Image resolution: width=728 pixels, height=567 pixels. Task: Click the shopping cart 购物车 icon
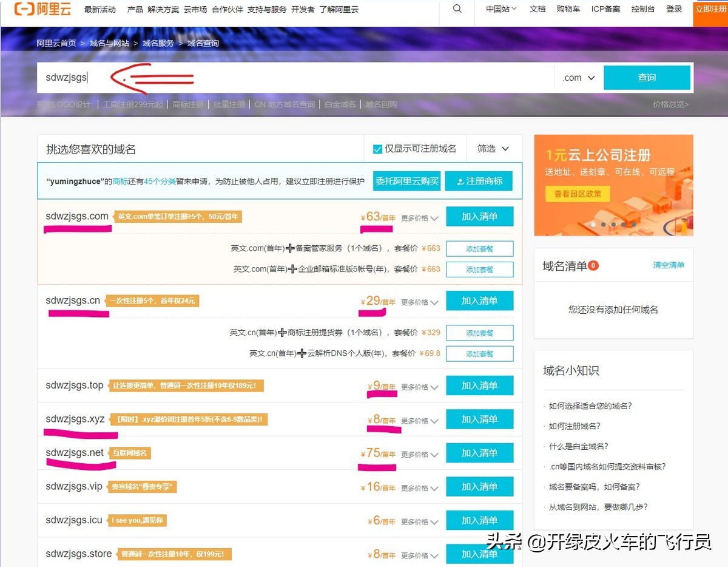click(x=568, y=9)
